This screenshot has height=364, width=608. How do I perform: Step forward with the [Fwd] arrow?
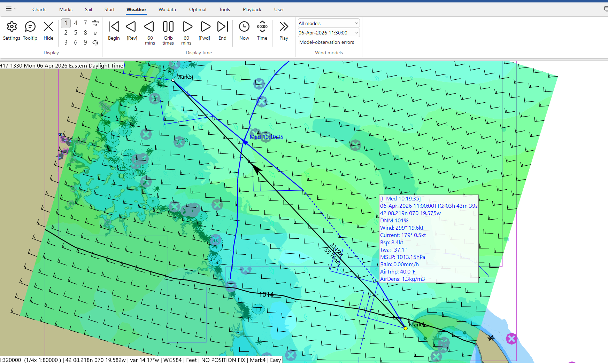pos(205,30)
